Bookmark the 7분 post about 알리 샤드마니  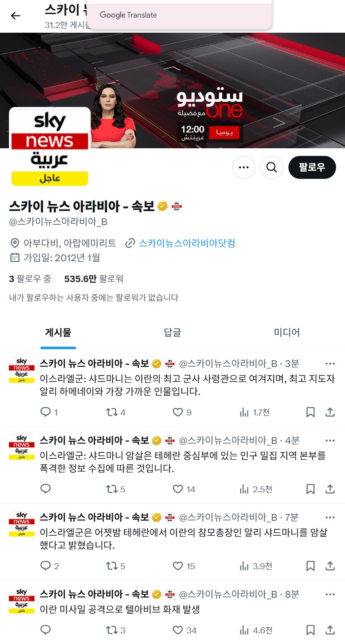click(x=311, y=566)
